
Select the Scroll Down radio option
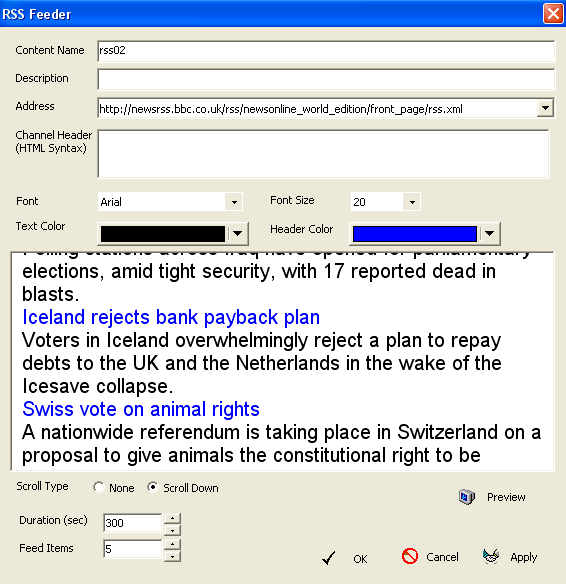(x=152, y=487)
